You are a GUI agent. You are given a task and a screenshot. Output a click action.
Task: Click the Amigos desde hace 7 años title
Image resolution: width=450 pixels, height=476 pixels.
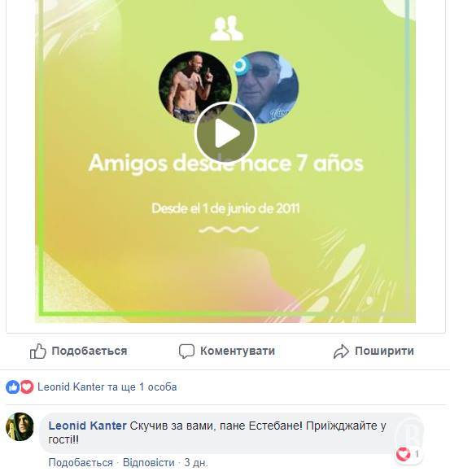coord(226,164)
